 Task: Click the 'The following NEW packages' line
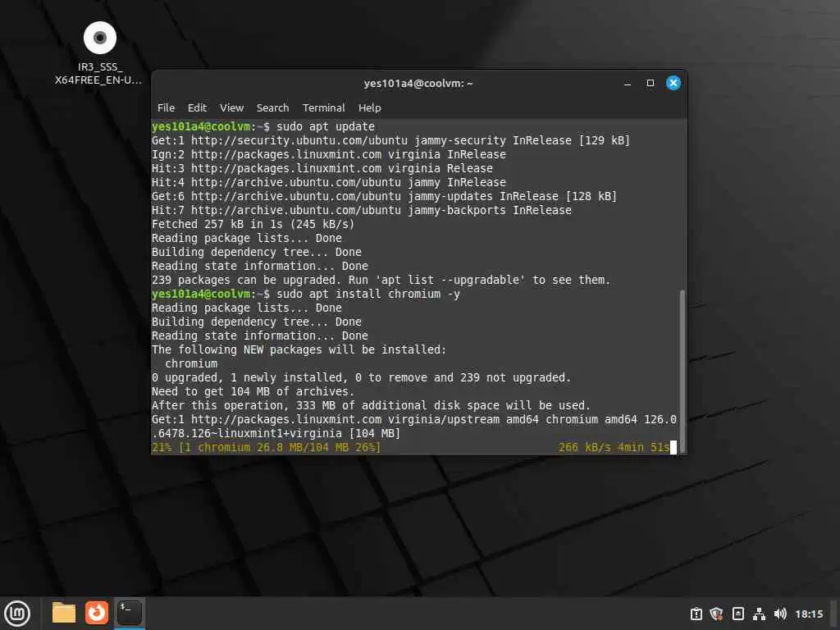click(x=299, y=349)
